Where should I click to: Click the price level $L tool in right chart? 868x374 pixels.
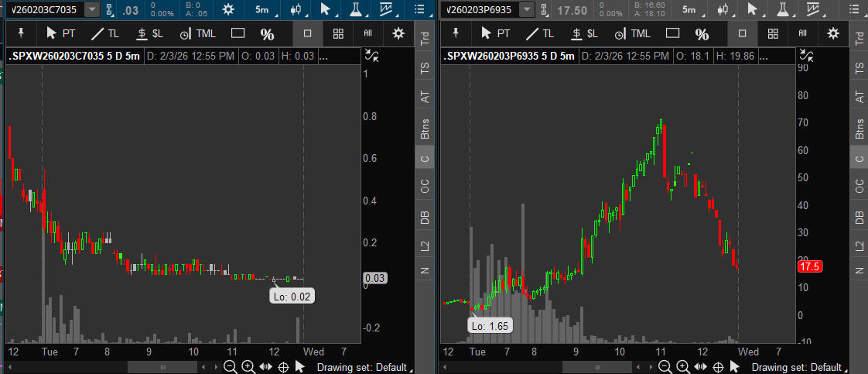coord(584,34)
